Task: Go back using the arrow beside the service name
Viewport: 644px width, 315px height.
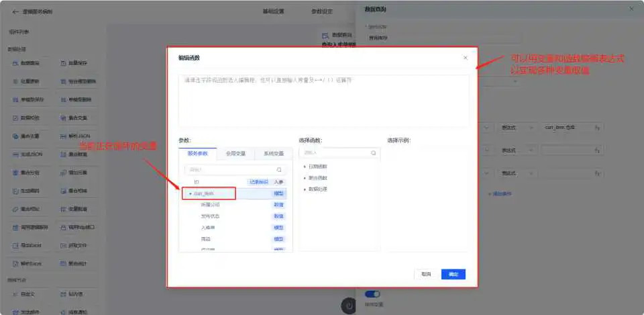Action: coord(15,12)
